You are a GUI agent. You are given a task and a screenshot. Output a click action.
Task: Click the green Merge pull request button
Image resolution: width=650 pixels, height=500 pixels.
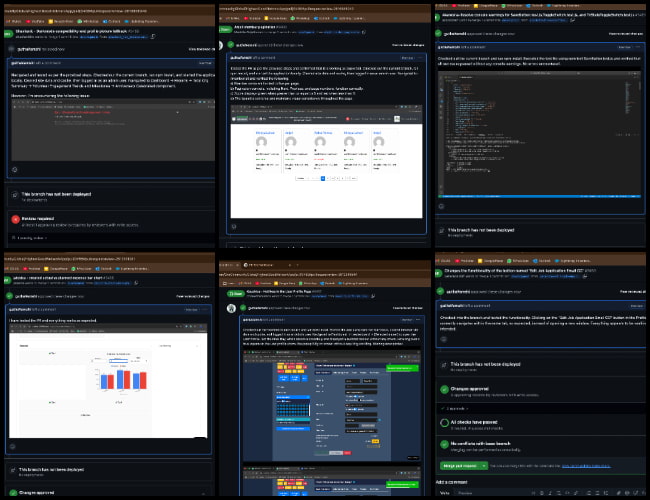click(460, 466)
